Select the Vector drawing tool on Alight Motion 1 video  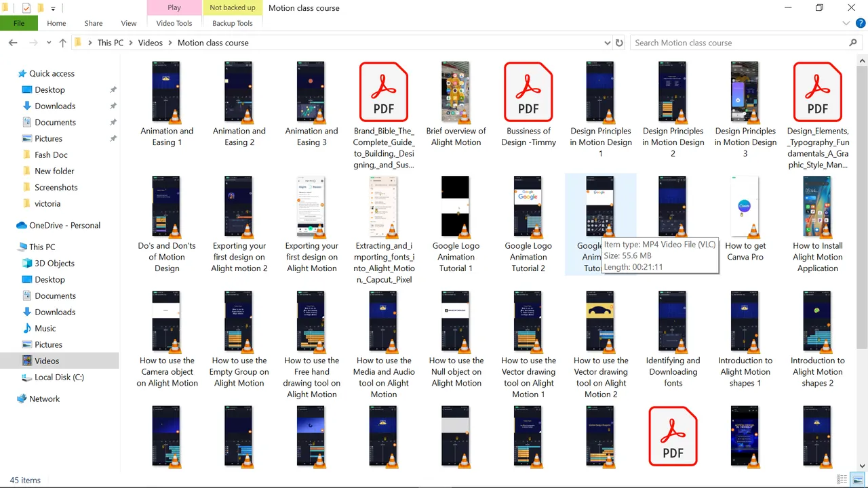point(528,344)
